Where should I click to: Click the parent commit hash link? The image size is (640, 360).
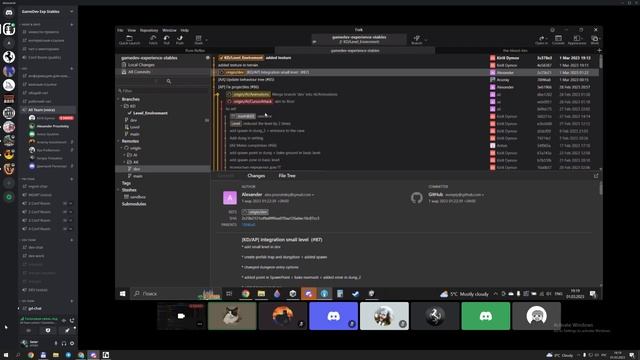pyautogui.click(x=248, y=224)
